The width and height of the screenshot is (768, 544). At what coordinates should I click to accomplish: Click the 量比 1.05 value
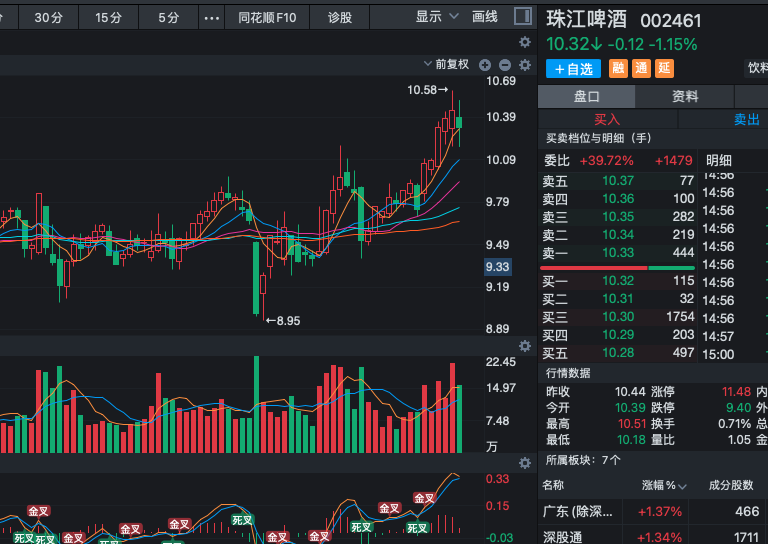(x=740, y=440)
